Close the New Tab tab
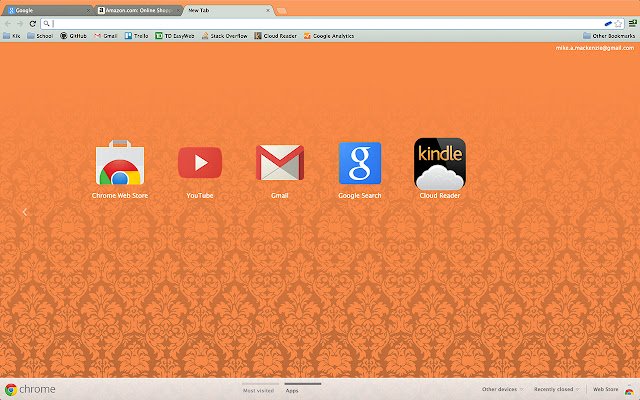Screen dimensions: 640x400 tap(268, 11)
